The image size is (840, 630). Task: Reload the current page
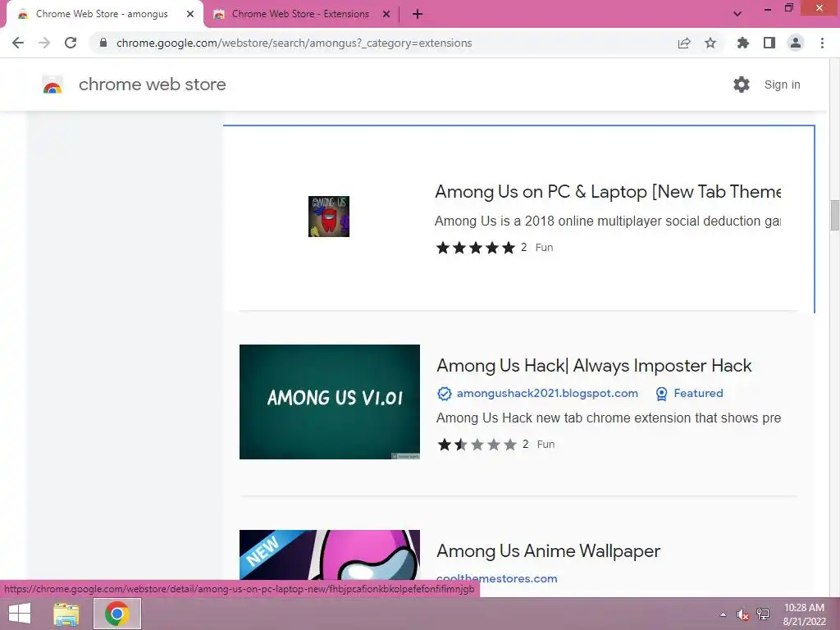[71, 43]
